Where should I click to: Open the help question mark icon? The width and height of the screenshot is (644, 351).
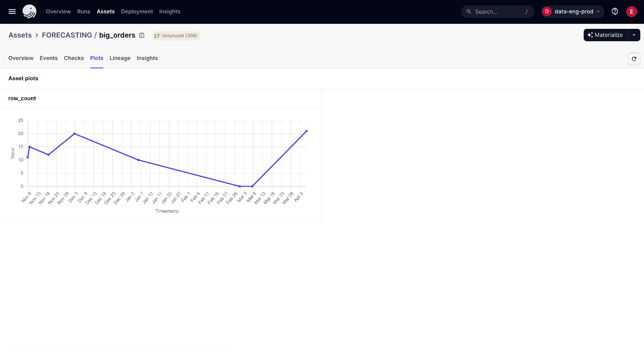[615, 11]
